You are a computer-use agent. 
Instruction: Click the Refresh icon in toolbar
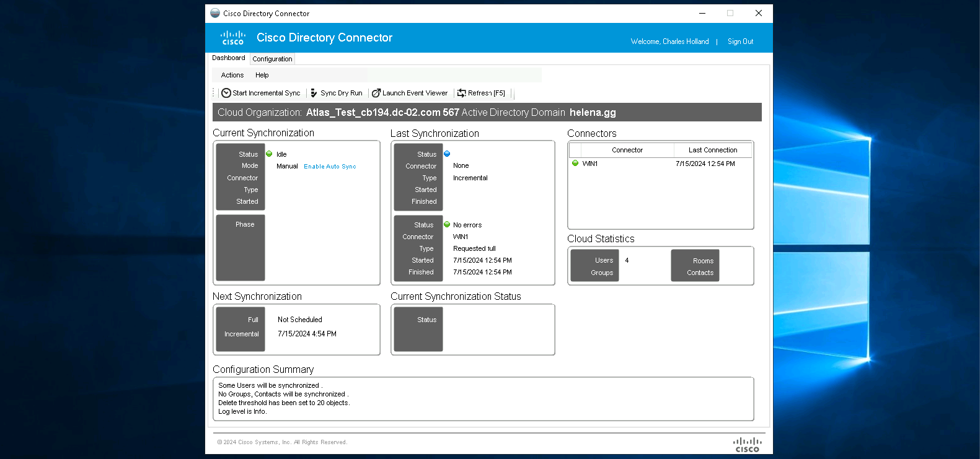point(461,93)
